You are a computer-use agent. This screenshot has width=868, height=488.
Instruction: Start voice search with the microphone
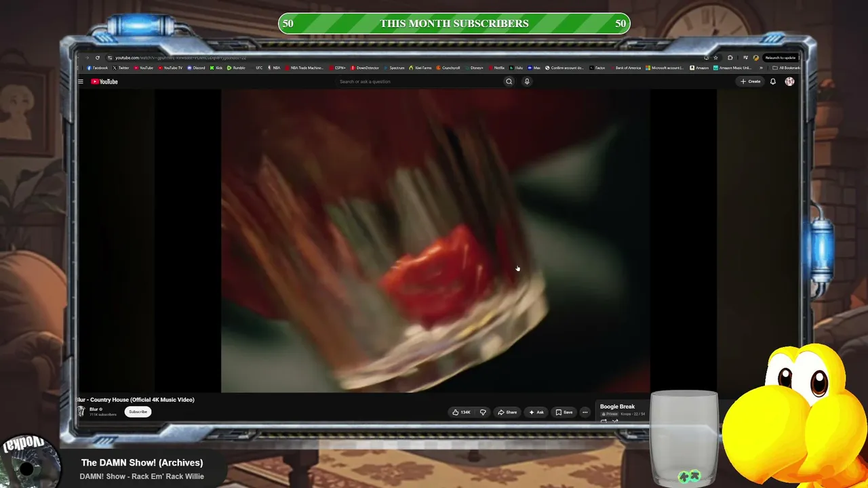[x=527, y=81]
